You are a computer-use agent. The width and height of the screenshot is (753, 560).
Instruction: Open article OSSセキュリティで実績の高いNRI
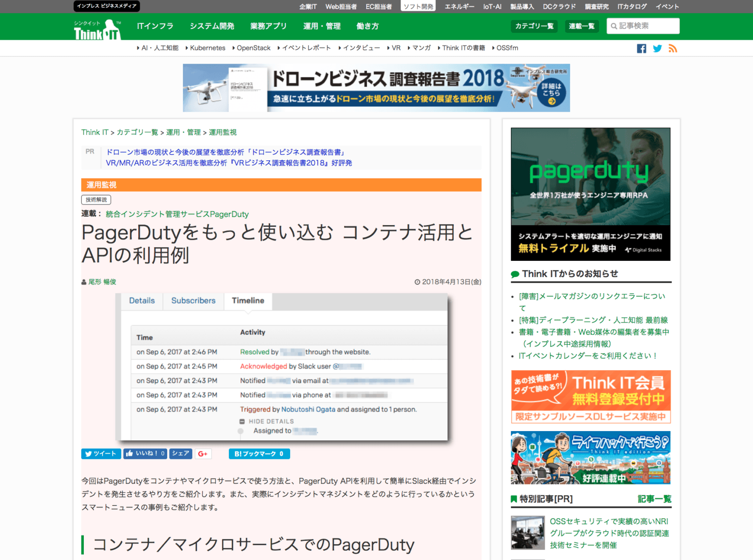click(x=609, y=533)
